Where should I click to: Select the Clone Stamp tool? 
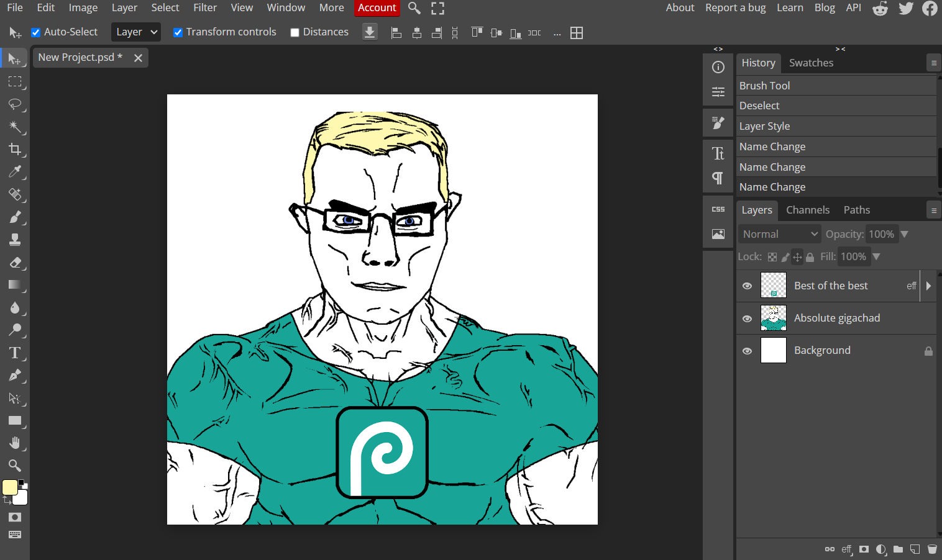tap(14, 240)
